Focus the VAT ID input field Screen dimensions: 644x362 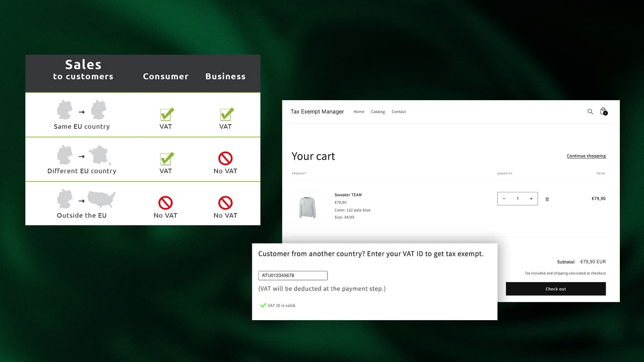293,276
